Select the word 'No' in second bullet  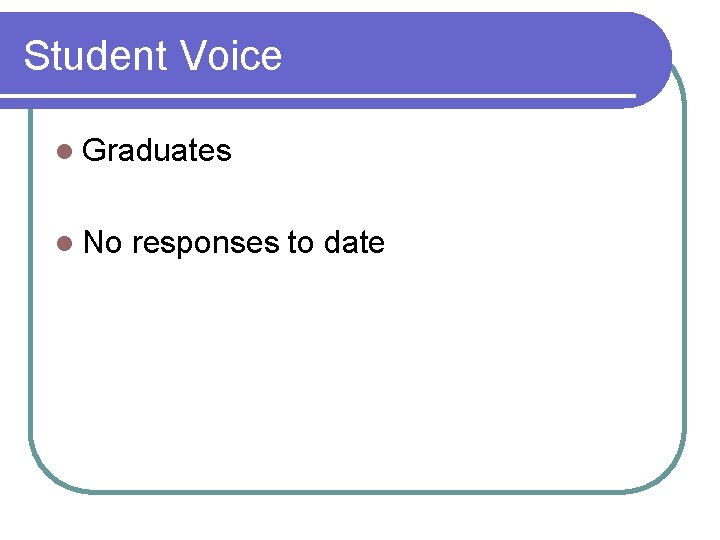[x=102, y=242]
